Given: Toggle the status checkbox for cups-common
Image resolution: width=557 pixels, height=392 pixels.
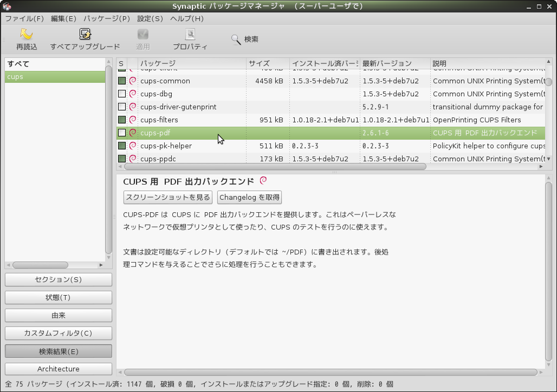Looking at the screenshot, I should [x=122, y=81].
